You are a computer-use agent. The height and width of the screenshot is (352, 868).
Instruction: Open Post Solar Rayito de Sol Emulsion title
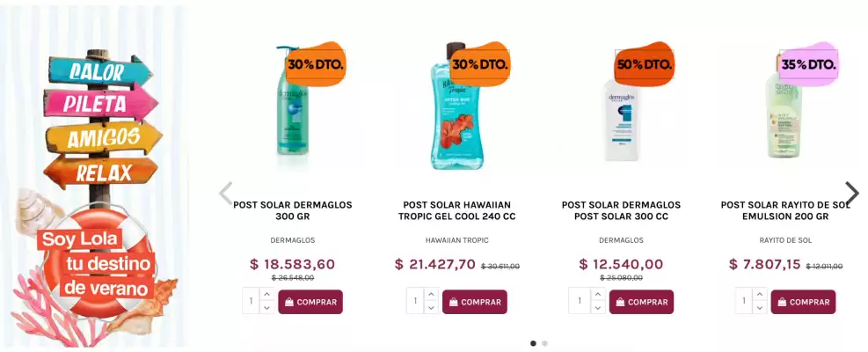[785, 210]
